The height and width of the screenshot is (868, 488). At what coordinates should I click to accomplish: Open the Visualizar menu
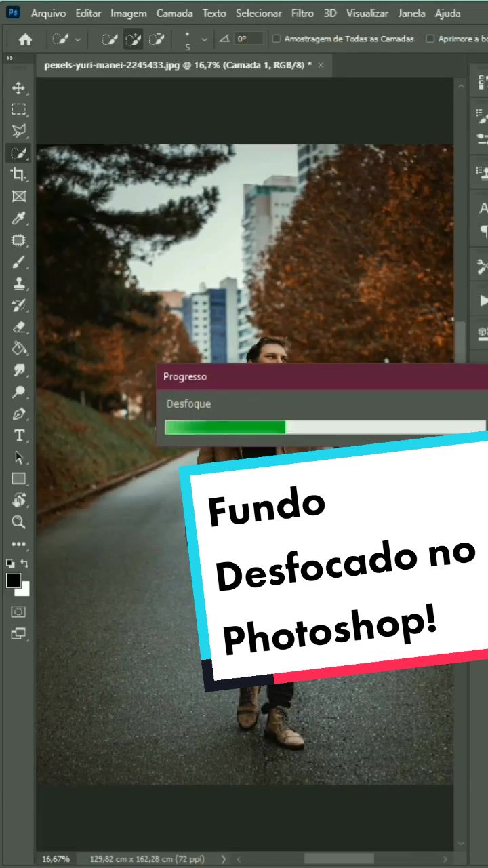click(367, 13)
